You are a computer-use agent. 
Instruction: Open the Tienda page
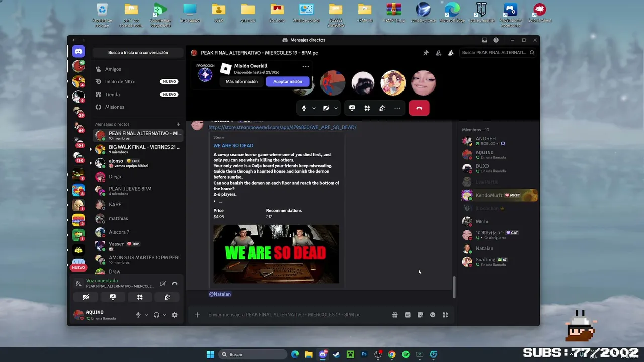(138, 95)
